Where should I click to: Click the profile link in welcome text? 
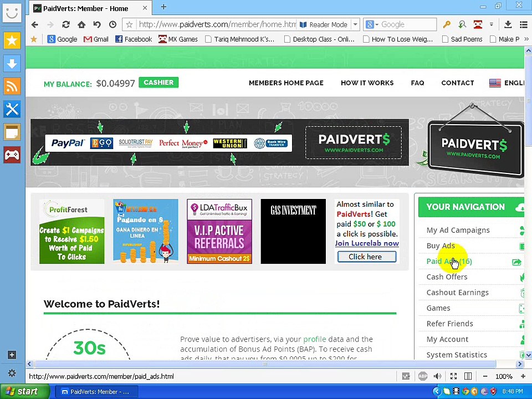point(315,339)
